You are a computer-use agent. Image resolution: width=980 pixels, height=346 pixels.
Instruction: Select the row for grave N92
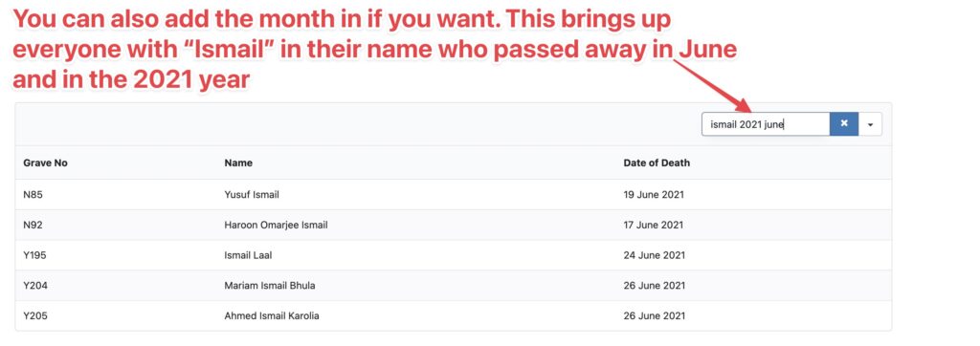[x=453, y=225]
